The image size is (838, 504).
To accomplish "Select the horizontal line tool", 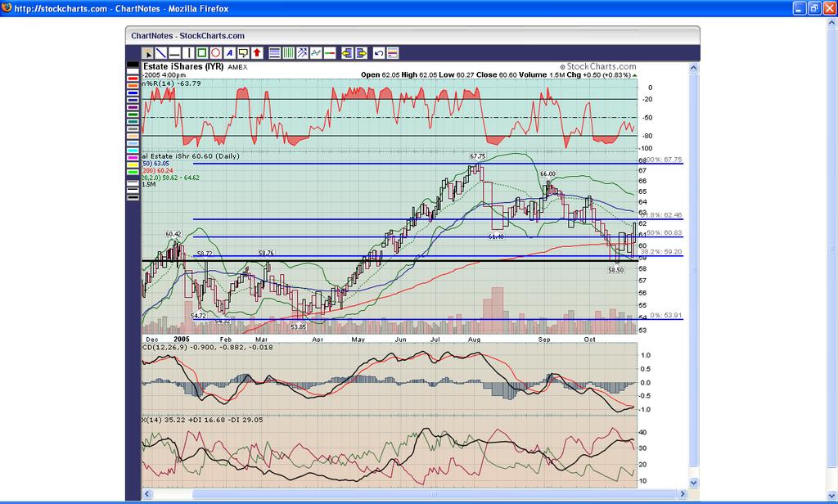I will [174, 53].
